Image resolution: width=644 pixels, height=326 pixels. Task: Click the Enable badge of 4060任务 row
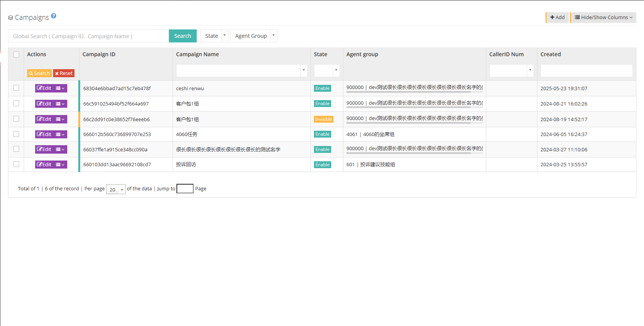point(322,134)
